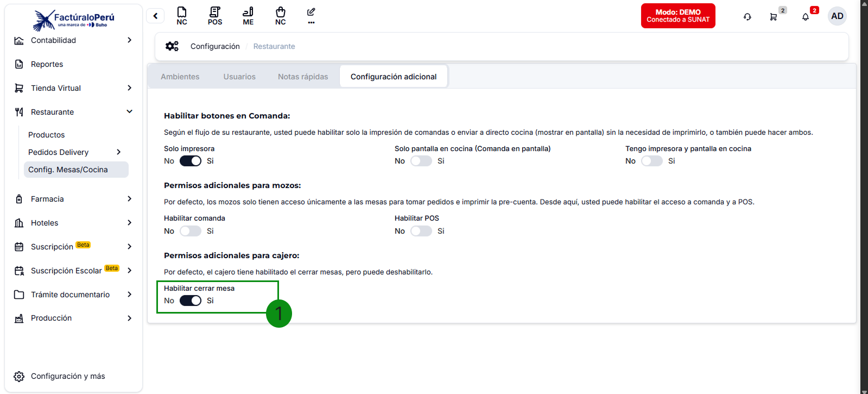Switch to the Usuarios tab

tap(239, 77)
